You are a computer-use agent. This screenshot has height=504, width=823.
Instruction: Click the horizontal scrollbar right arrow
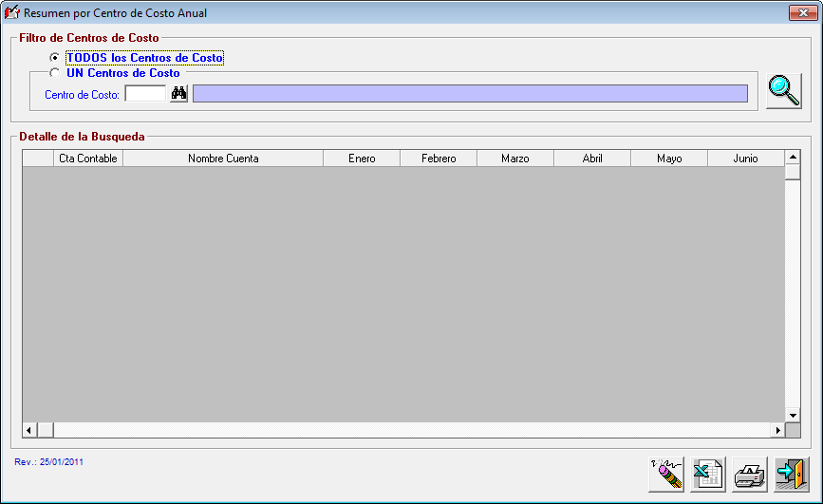click(777, 430)
